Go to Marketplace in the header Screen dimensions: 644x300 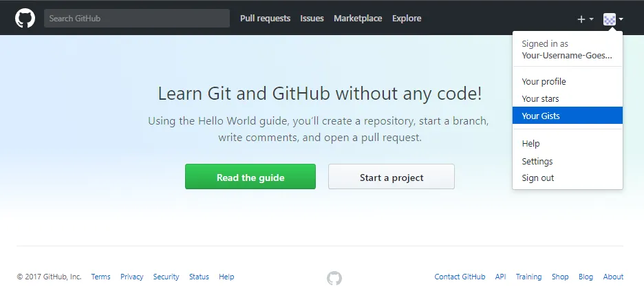click(358, 19)
